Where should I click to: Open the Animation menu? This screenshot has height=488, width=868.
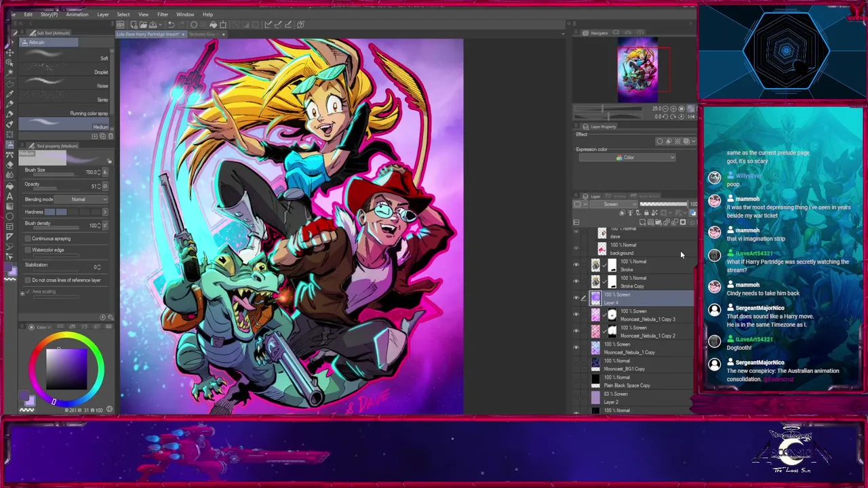(77, 14)
